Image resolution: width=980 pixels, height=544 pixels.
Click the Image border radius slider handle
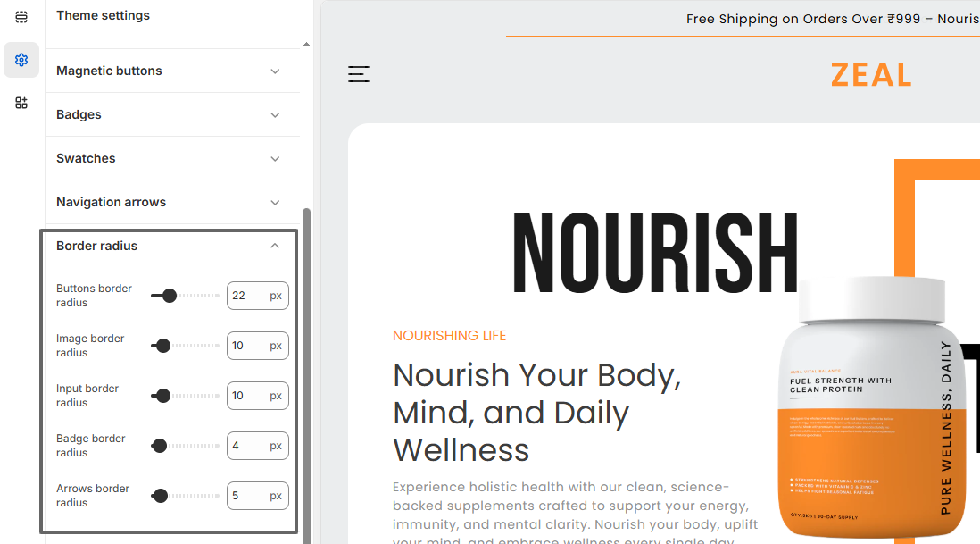click(162, 346)
